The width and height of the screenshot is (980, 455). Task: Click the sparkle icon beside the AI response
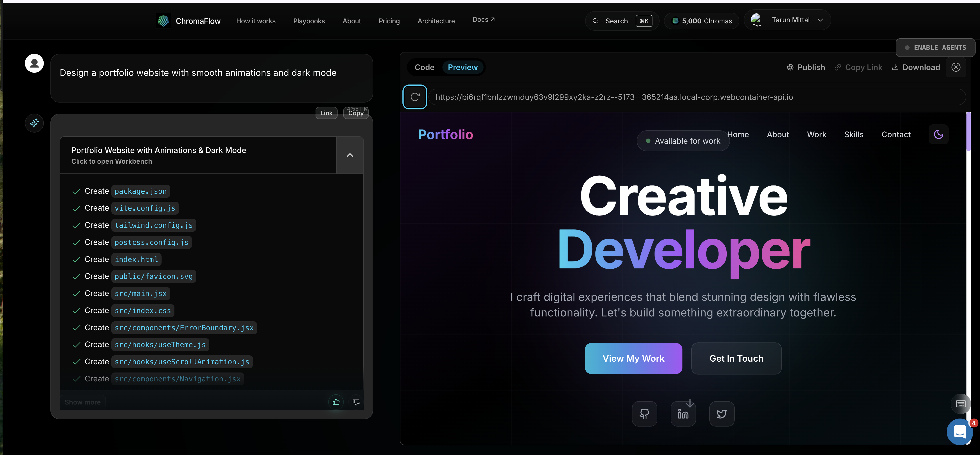(34, 123)
